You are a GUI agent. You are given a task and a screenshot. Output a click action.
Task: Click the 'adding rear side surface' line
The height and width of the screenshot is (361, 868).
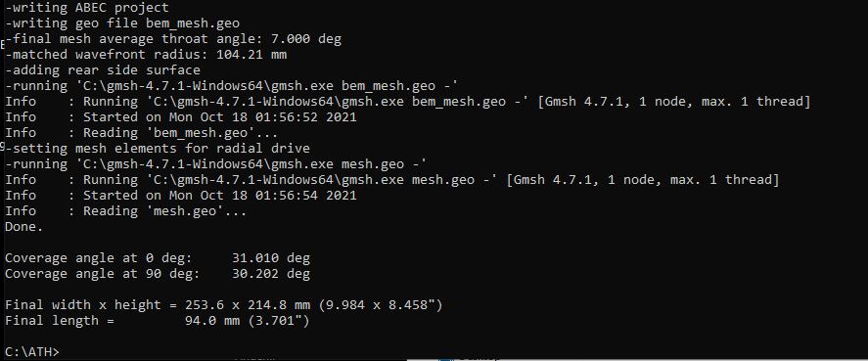tap(103, 69)
